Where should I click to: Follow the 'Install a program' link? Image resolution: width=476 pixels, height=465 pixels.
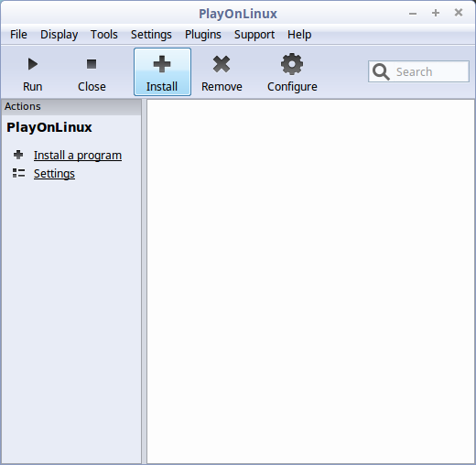[78, 156]
